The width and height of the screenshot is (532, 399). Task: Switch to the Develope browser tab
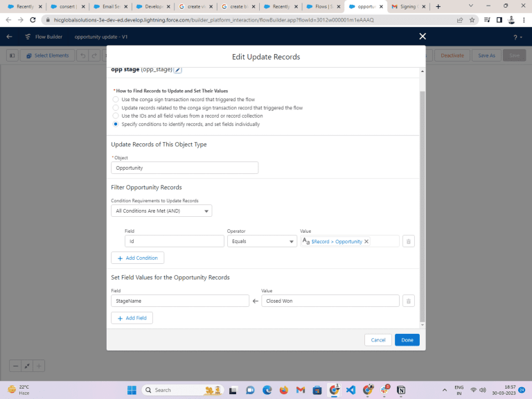[x=153, y=6]
